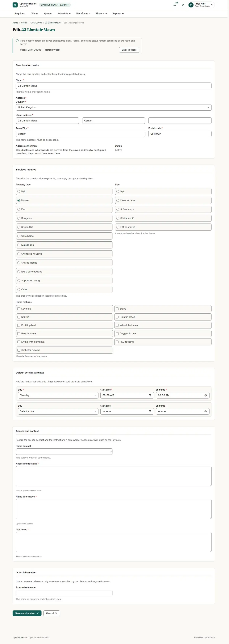This screenshot has width=229, height=644.
Task: Click the Access instructions text area
Action: coord(114,476)
